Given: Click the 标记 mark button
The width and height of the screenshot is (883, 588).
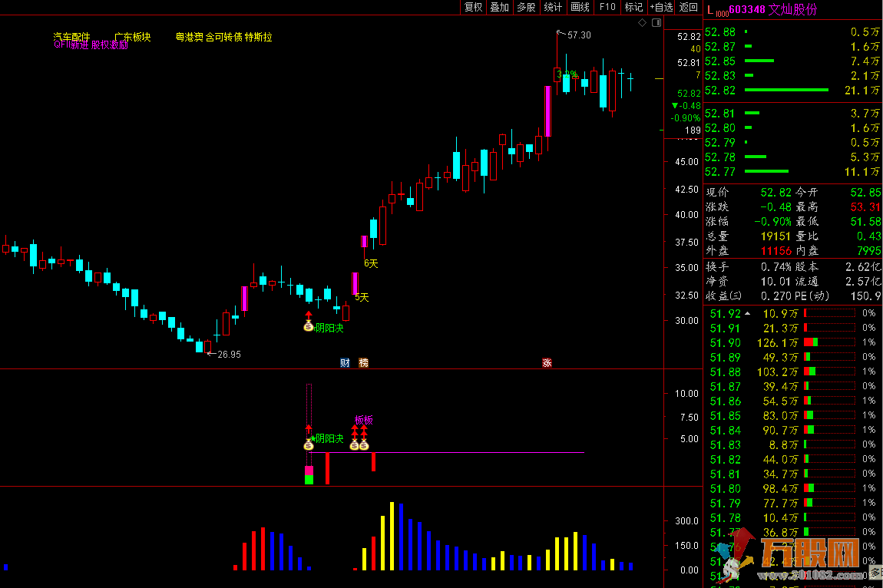Looking at the screenshot, I should (633, 7).
